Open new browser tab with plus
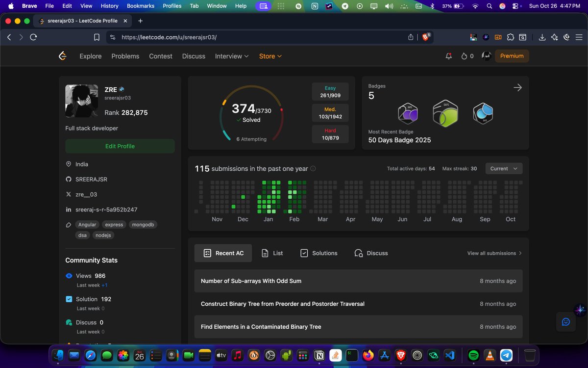588x368 pixels. coord(141,21)
